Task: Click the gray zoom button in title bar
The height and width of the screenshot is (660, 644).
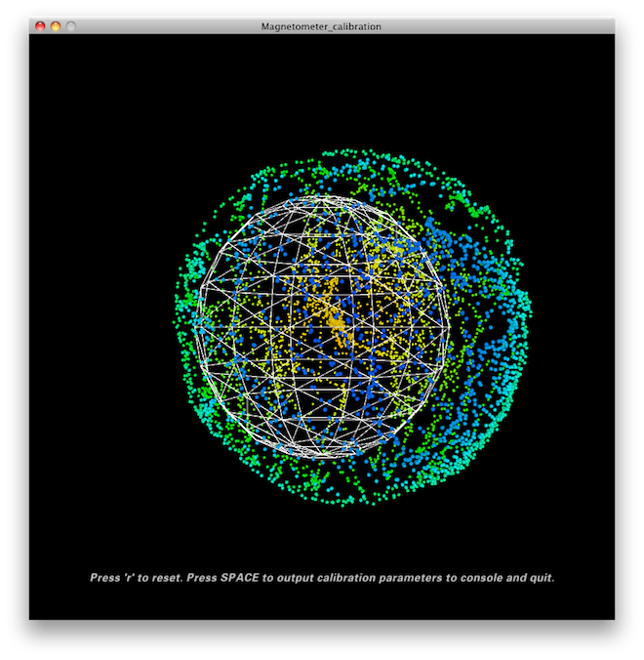Action: point(70,26)
